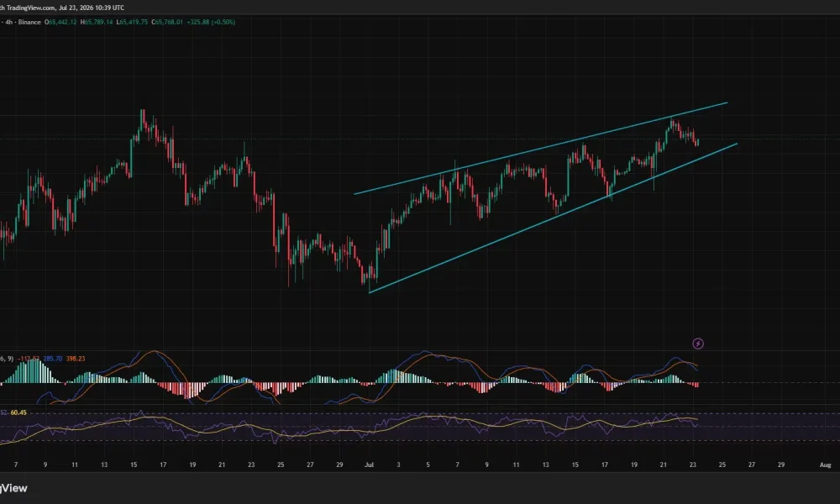Image resolution: width=840 pixels, height=504 pixels.
Task: Click the 3 date label on time axis
Action: [x=398, y=465]
